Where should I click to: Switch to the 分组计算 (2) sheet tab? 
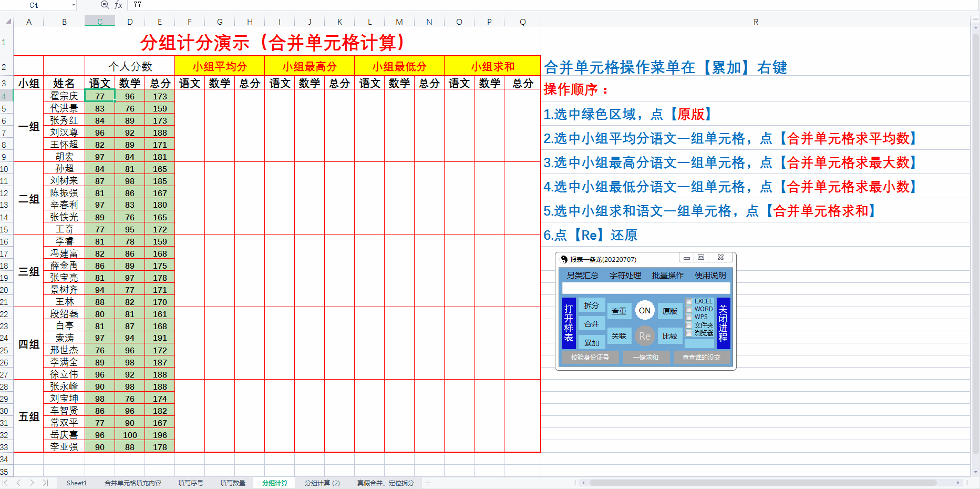pos(322,483)
